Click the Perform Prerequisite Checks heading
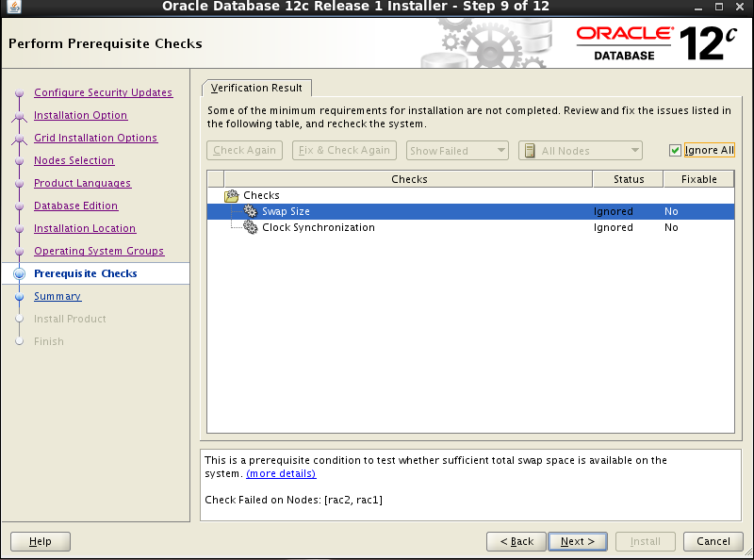754x560 pixels. coord(106,43)
